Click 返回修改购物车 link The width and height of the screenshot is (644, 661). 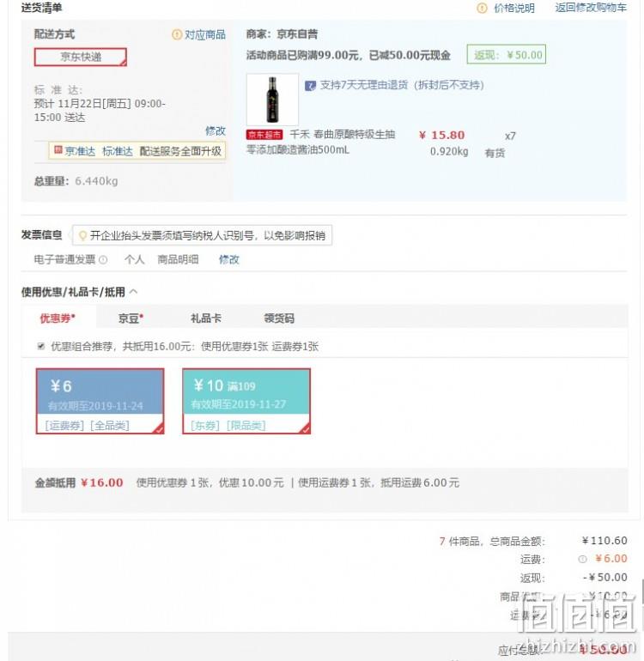pyautogui.click(x=591, y=8)
